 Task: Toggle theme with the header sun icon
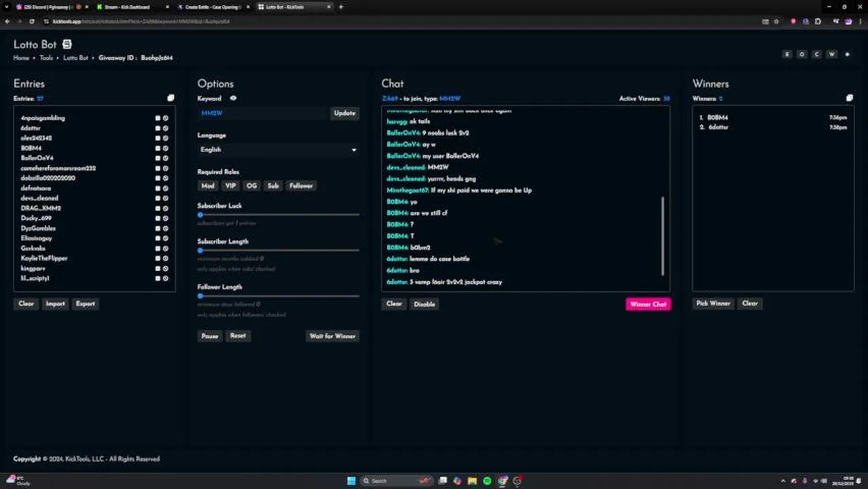[x=847, y=54]
